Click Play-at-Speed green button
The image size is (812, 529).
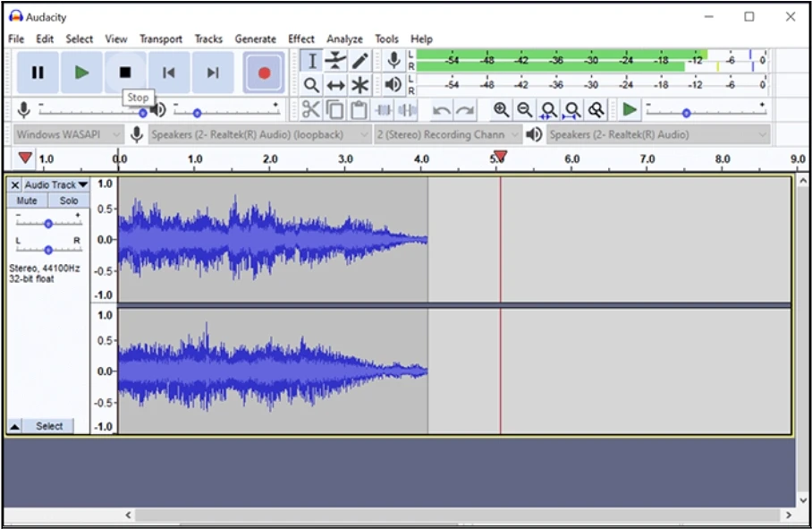[630, 110]
